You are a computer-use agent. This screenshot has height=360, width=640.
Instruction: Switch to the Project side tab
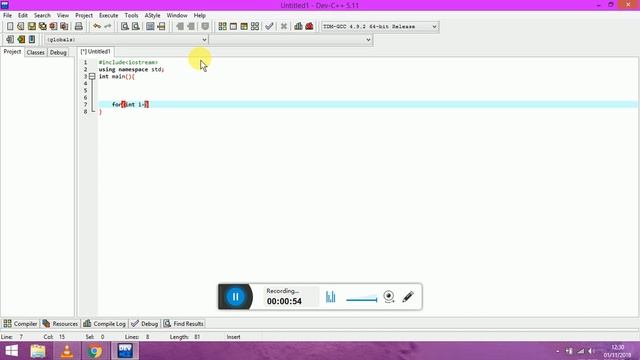[x=12, y=52]
